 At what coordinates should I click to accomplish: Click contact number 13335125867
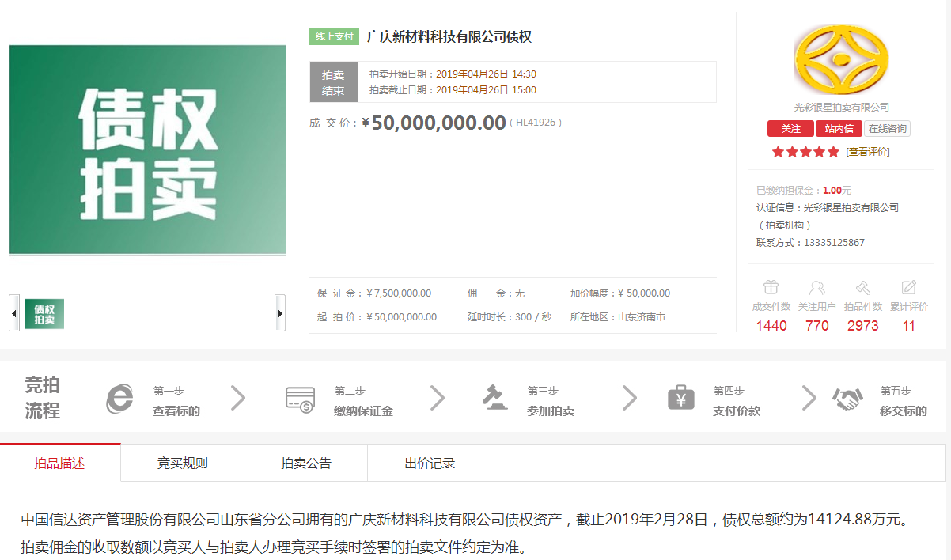835,243
